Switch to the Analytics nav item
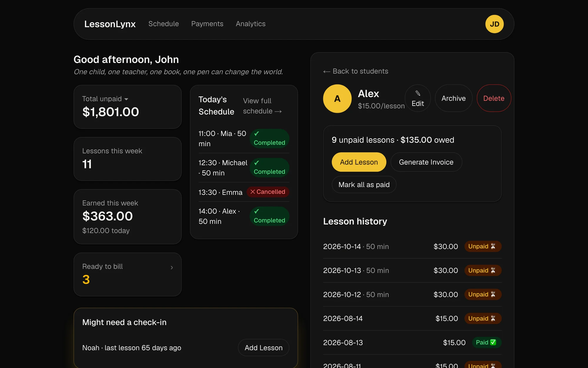Viewport: 588px width, 368px height. pos(250,24)
